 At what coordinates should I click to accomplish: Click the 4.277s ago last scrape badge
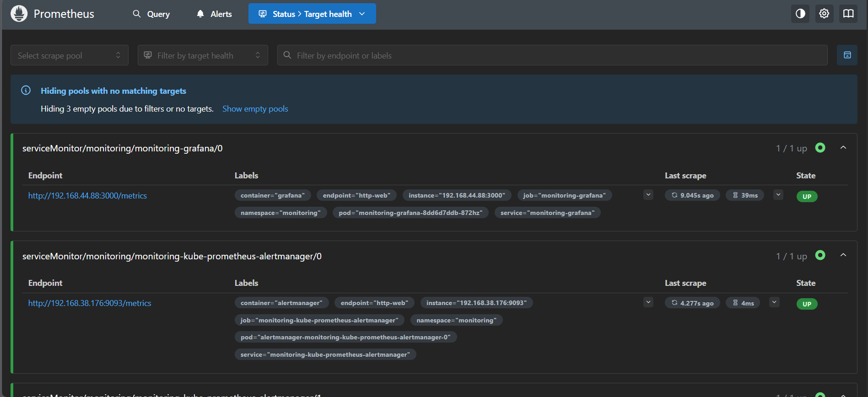pos(692,303)
